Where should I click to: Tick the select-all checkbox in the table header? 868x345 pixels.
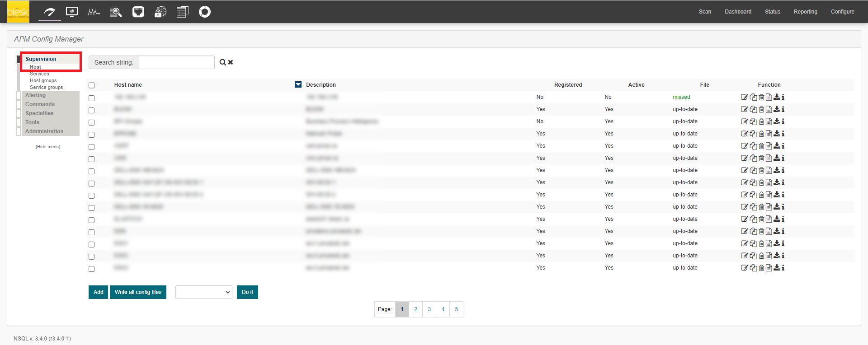pyautogui.click(x=92, y=85)
